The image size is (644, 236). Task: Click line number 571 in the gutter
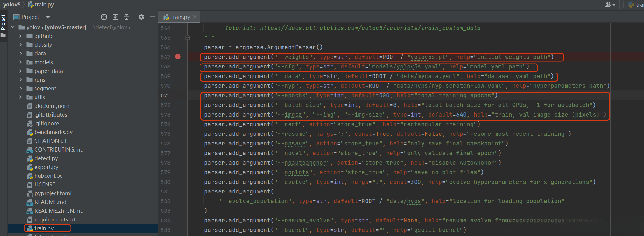(x=165, y=95)
